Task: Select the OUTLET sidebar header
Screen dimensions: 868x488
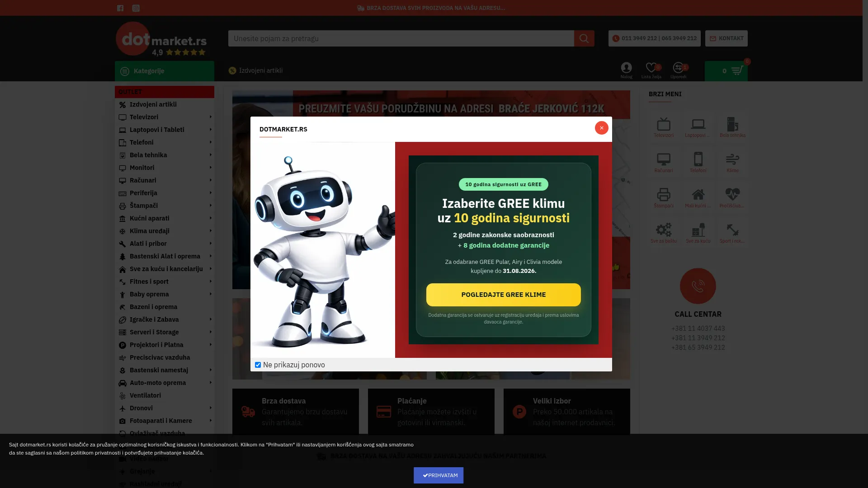Action: [x=165, y=92]
